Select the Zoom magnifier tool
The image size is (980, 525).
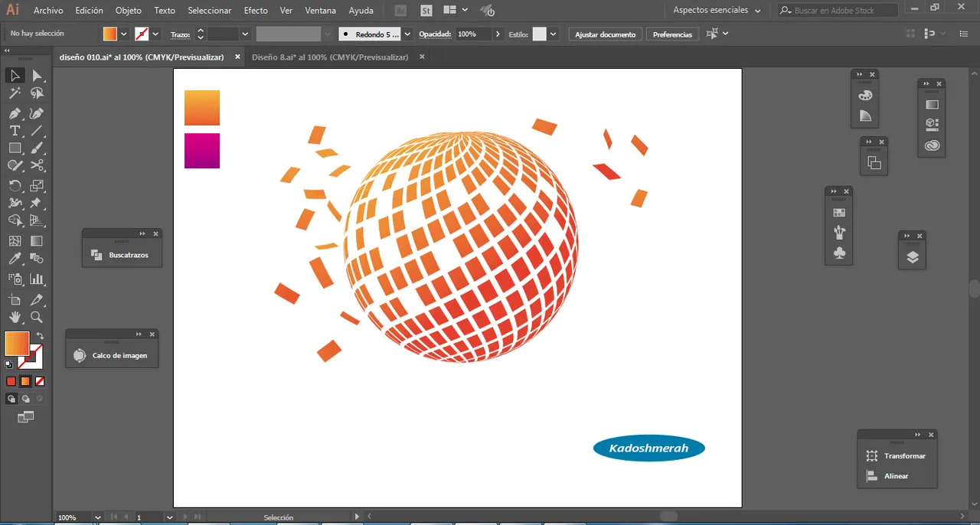pyautogui.click(x=37, y=317)
